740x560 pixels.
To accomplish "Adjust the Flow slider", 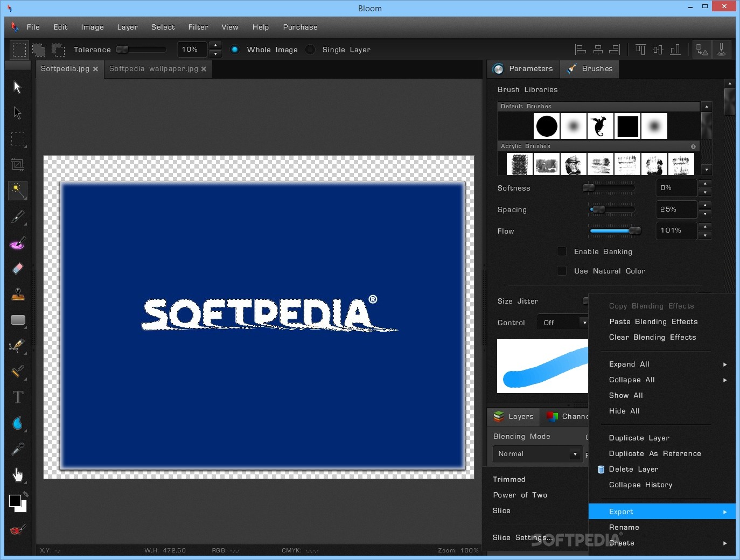I will coord(615,231).
